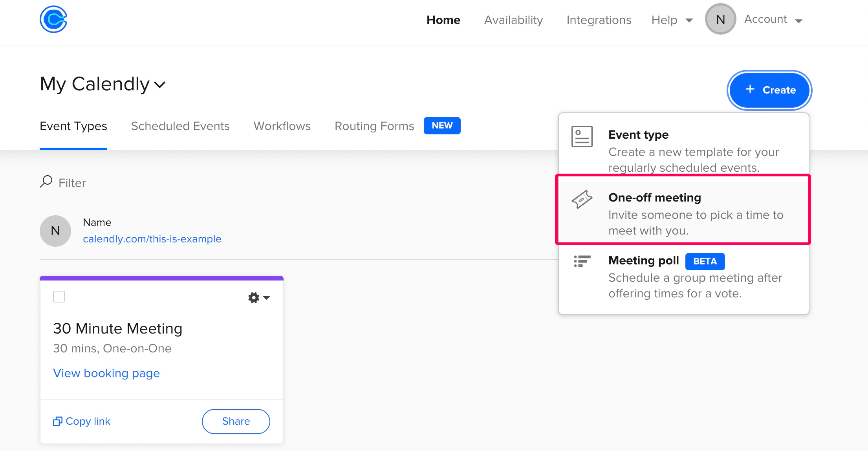868x451 pixels.
Task: Click the 30 Minute Meeting title
Action: click(x=118, y=328)
